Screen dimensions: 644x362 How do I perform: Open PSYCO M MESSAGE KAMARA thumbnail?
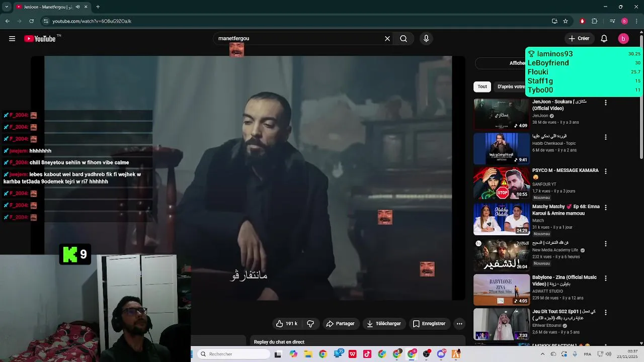coord(502,183)
